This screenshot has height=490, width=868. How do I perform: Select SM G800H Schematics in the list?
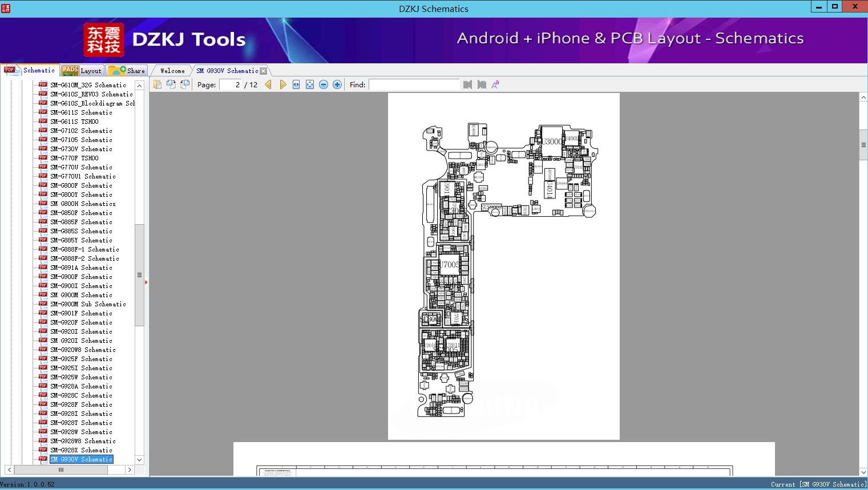click(83, 204)
